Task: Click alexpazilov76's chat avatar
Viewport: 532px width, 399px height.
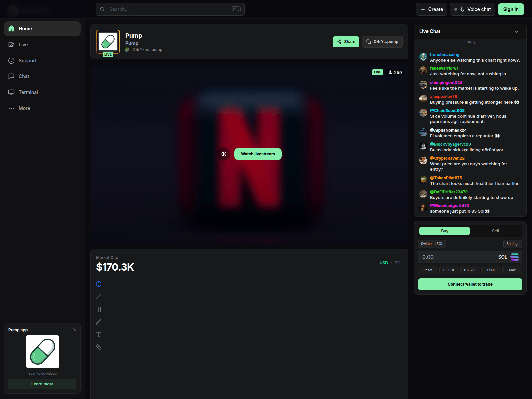Action: (x=423, y=99)
